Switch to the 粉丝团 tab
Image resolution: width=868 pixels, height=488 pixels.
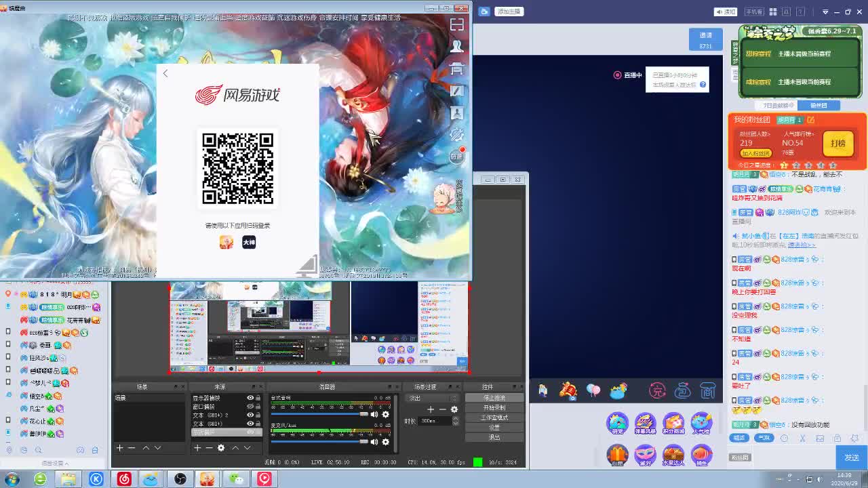point(818,106)
